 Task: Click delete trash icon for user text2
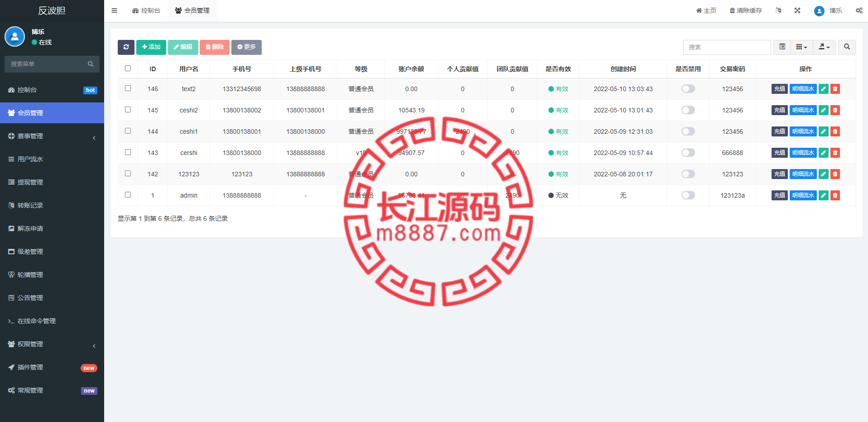[x=835, y=89]
